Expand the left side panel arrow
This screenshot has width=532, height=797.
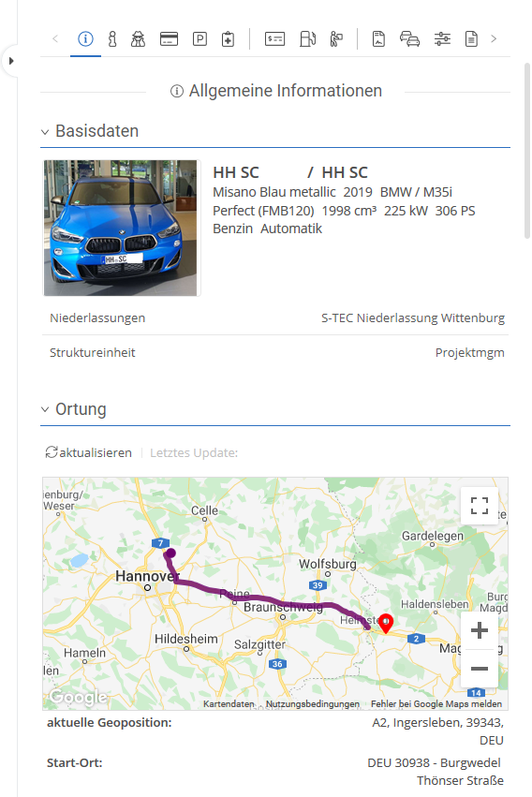point(10,61)
